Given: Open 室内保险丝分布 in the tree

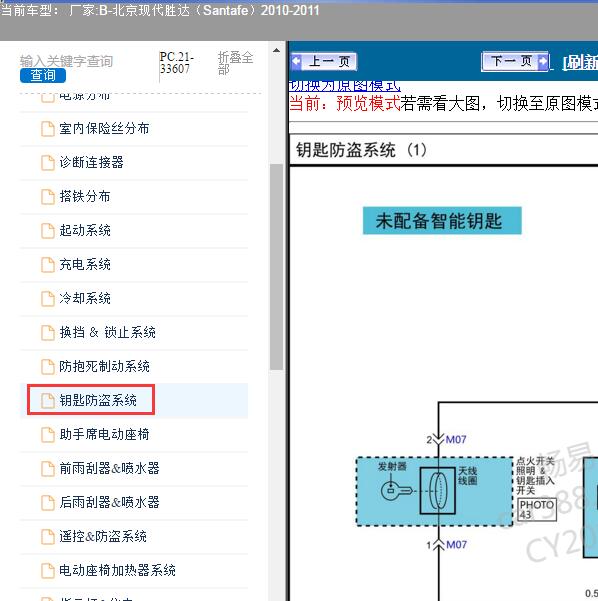Looking at the screenshot, I should [x=104, y=129].
